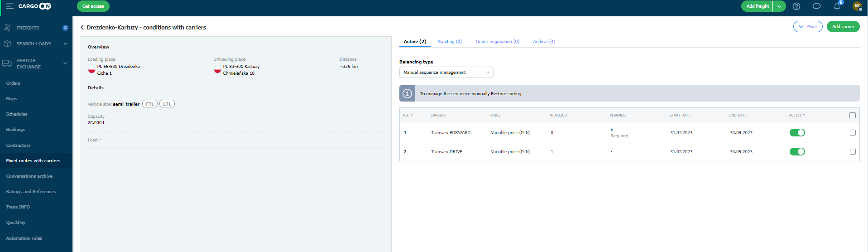Expand the Search Loads submenu
The width and height of the screenshot is (868, 252).
(65, 44)
